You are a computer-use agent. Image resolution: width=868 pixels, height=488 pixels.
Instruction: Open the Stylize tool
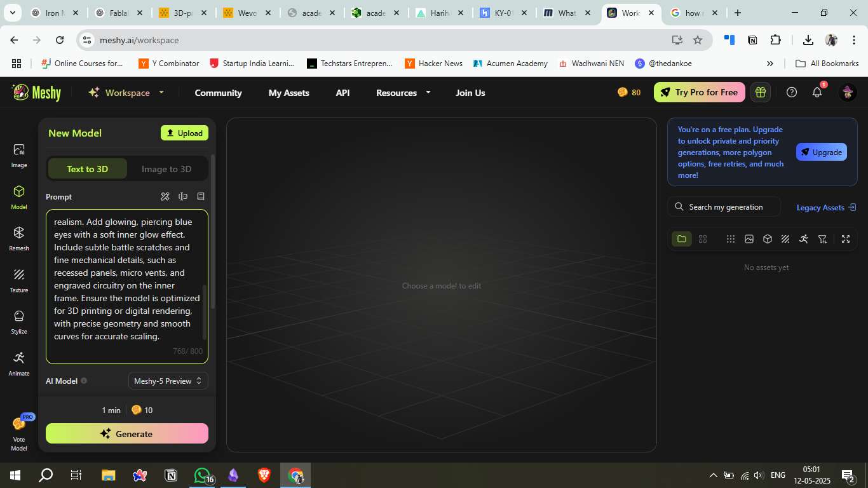pyautogui.click(x=19, y=322)
